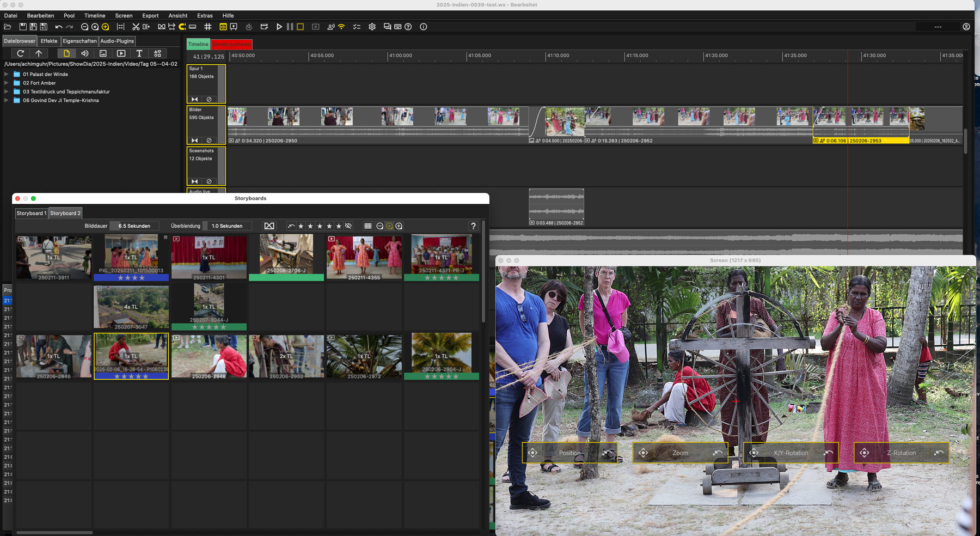Select the yellow clip 250206-2953 on timeline
The height and width of the screenshot is (536, 980).
pyautogui.click(x=861, y=125)
